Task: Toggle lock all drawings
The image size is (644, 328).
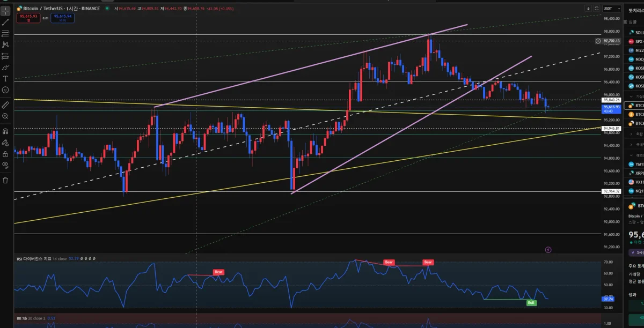Action: [x=5, y=154]
